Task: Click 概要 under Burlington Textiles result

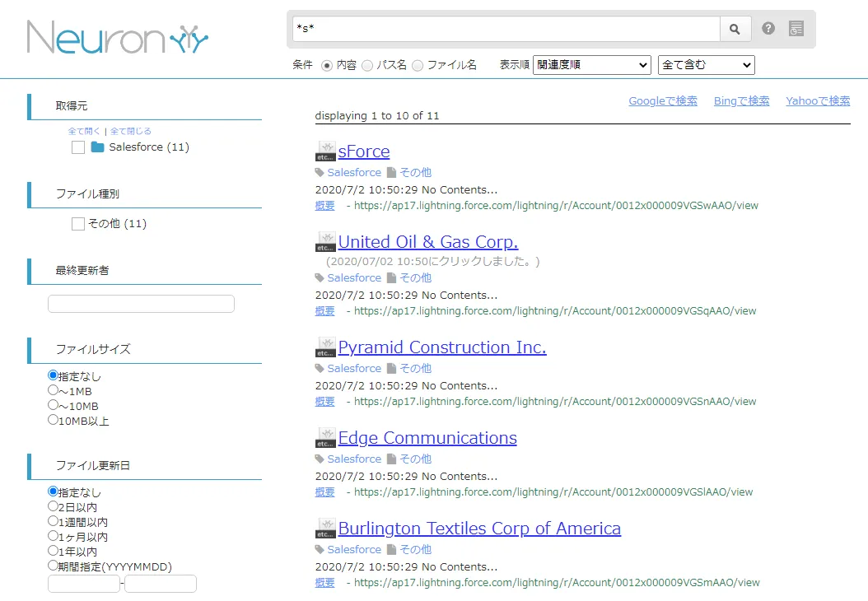Action: click(324, 582)
